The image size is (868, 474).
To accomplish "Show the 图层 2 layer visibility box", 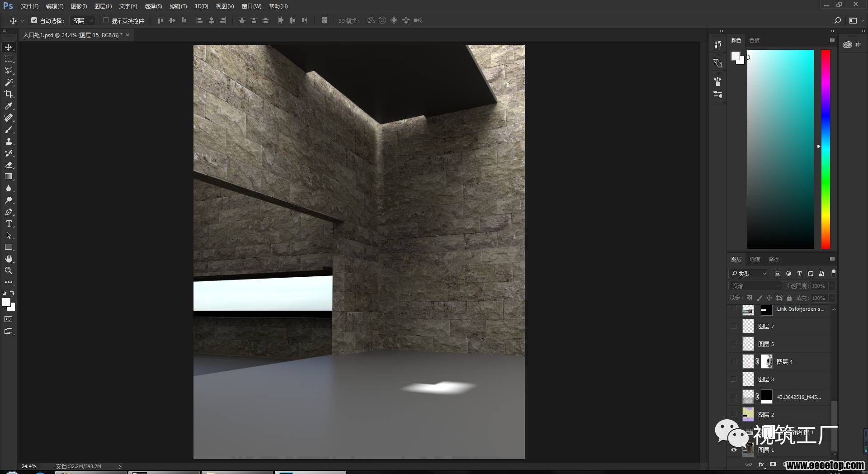I will point(734,414).
